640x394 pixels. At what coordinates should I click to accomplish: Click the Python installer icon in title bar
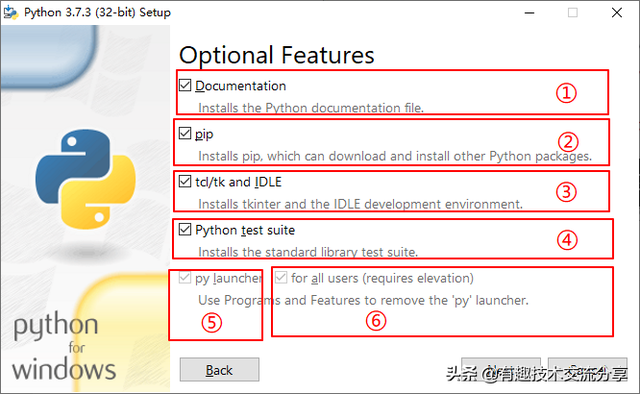[11, 12]
